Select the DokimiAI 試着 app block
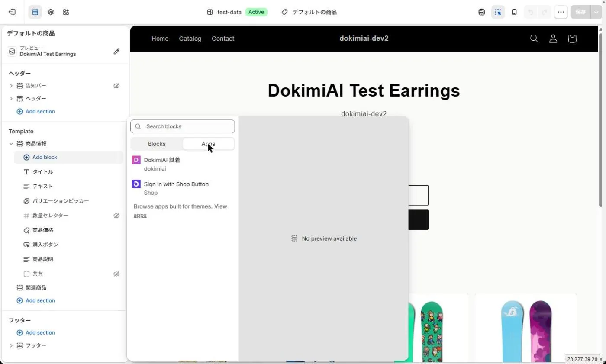Viewport: 606px width, 364px height. [x=183, y=164]
